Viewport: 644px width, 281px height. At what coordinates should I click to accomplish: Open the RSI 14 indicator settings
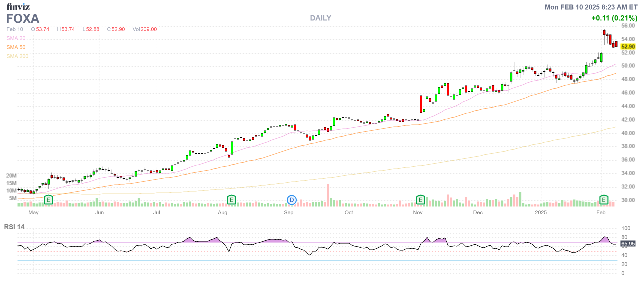pos(14,227)
